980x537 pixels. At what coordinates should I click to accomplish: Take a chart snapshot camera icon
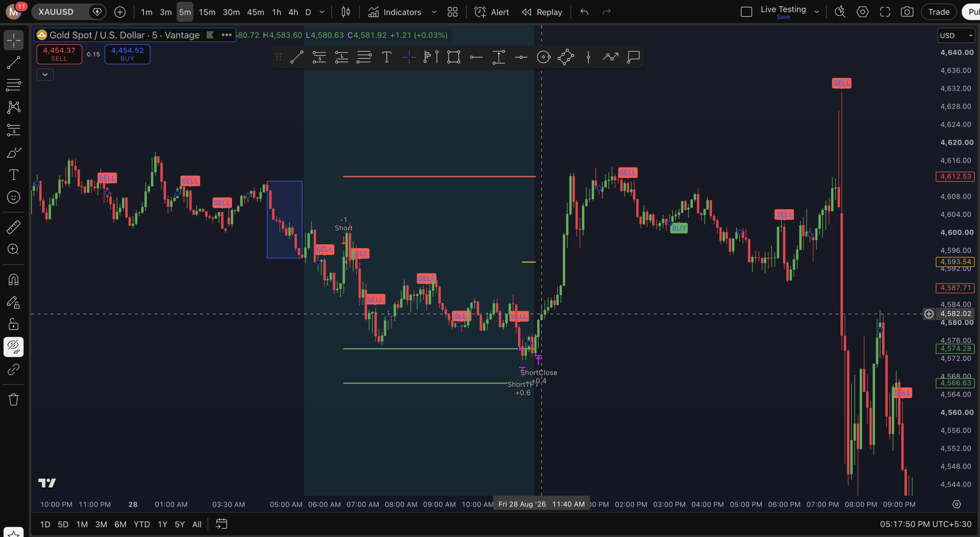907,12
